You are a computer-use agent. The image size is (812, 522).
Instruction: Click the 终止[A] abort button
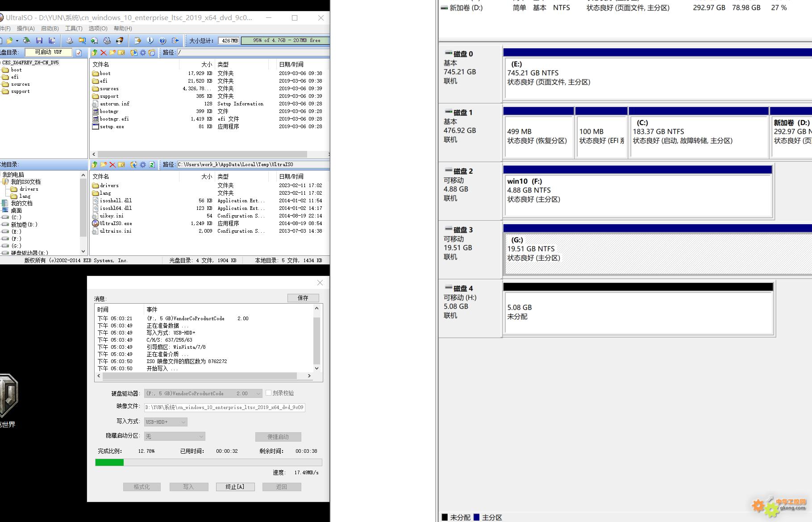coord(235,487)
